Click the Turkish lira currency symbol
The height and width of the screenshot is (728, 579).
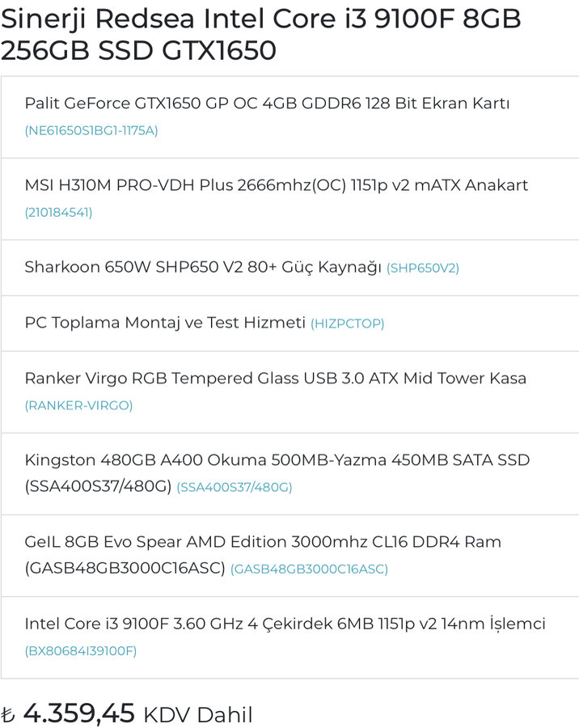[x=8, y=714]
